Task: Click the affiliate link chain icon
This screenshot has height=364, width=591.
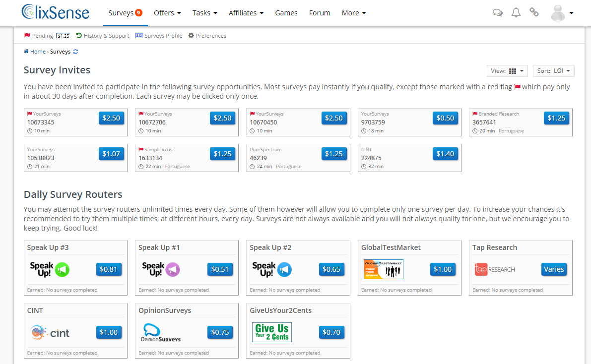Action: (534, 13)
